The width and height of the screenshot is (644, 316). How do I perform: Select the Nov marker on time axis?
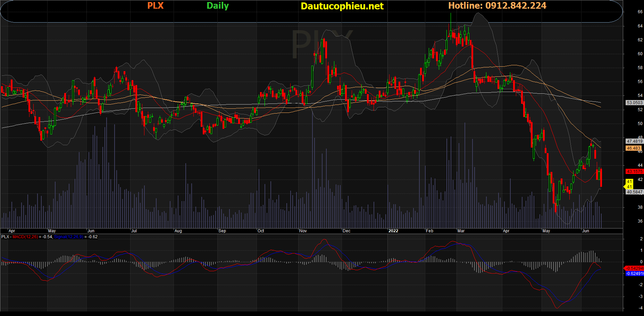pos(303,231)
